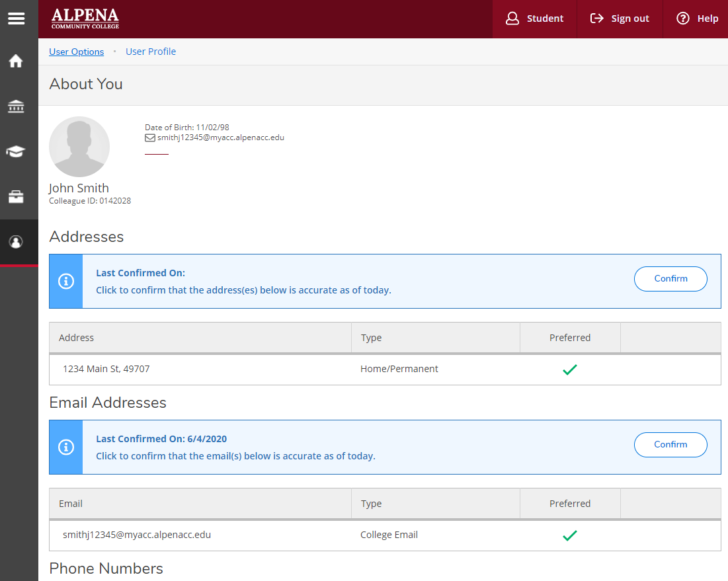Open the Student account menu

(534, 19)
